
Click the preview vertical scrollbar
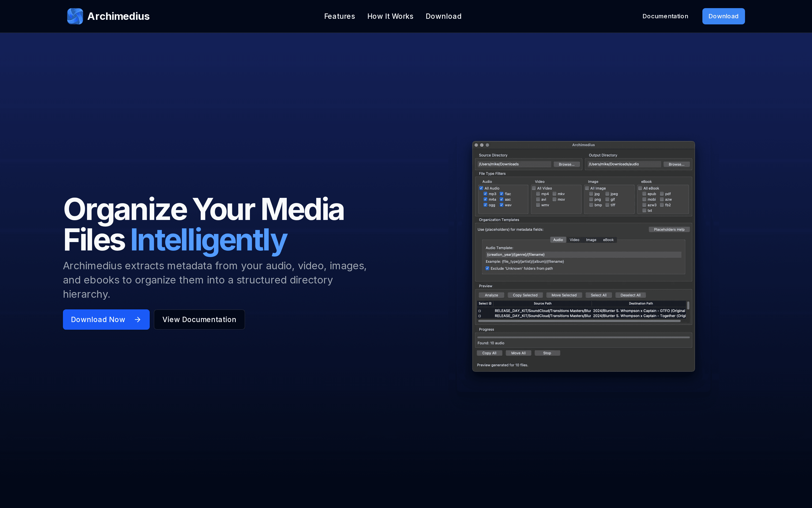[688, 305]
